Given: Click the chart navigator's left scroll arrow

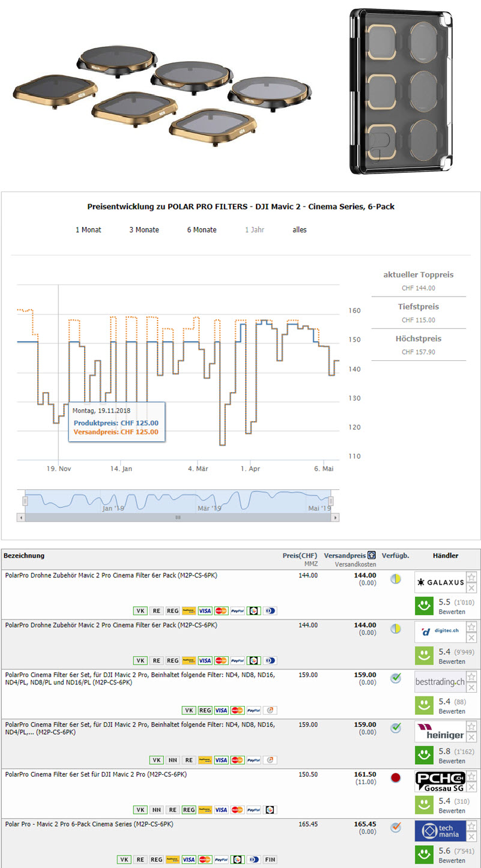Looking at the screenshot, I should [21, 517].
